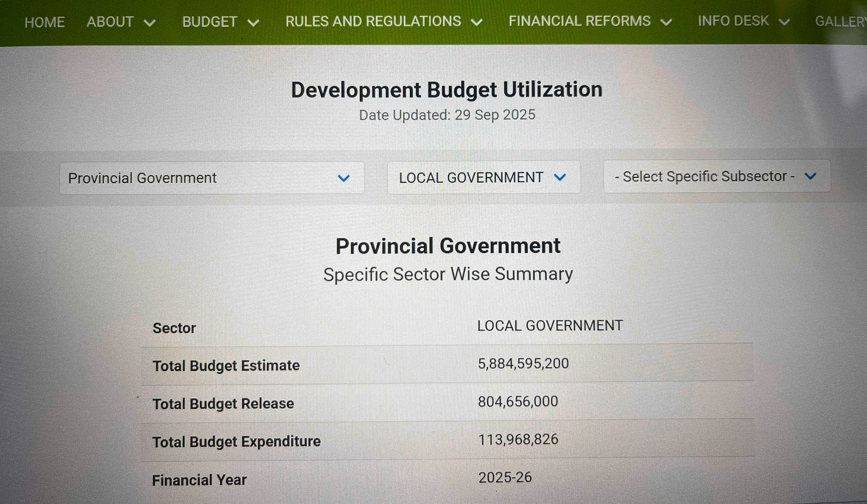This screenshot has width=867, height=504.
Task: Click the Financial Year value 2025-26
Action: (x=504, y=477)
